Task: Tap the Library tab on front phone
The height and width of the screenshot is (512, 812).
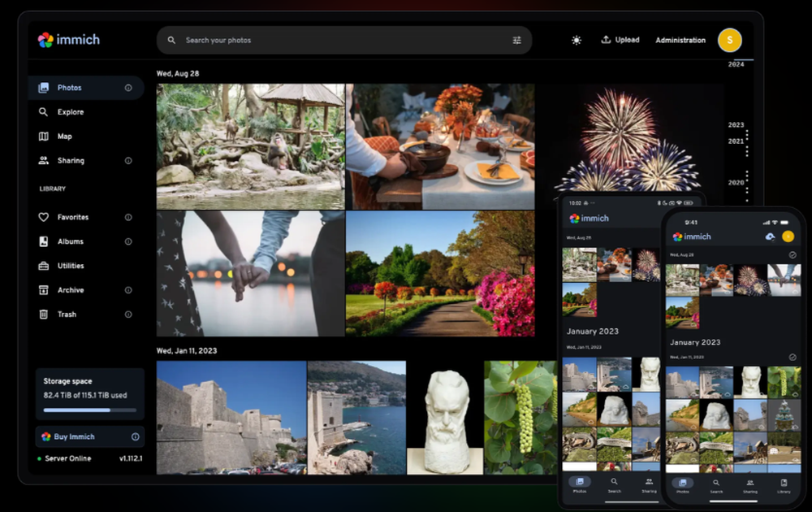Action: tap(784, 485)
